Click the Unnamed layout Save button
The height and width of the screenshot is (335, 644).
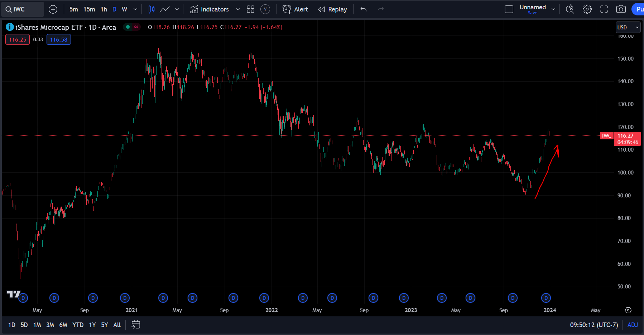(x=533, y=13)
